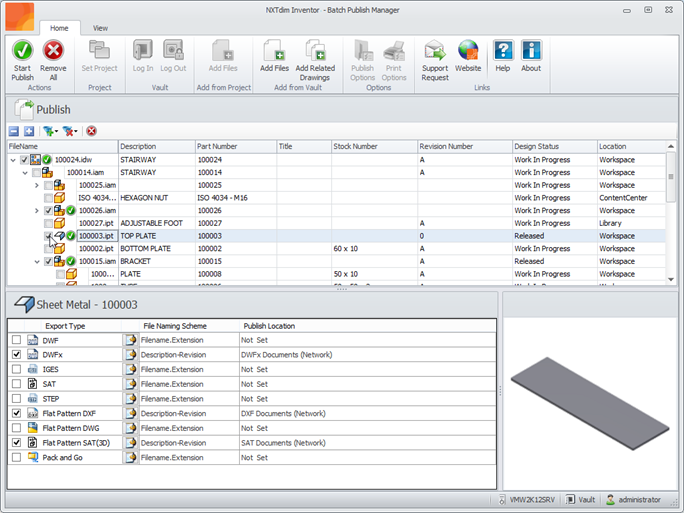Select the 100027.ipt ADJUSTABLE FOOT row
Image resolution: width=684 pixels, height=513 pixels.
point(336,223)
